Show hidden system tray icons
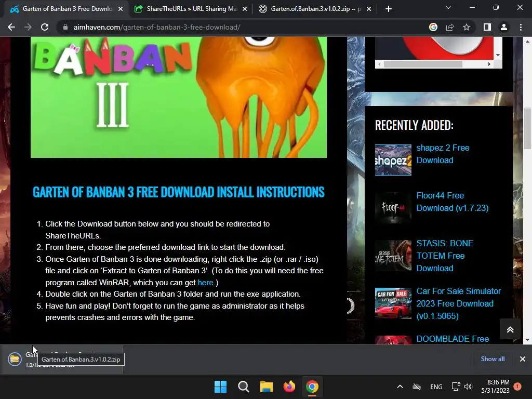 [400, 387]
